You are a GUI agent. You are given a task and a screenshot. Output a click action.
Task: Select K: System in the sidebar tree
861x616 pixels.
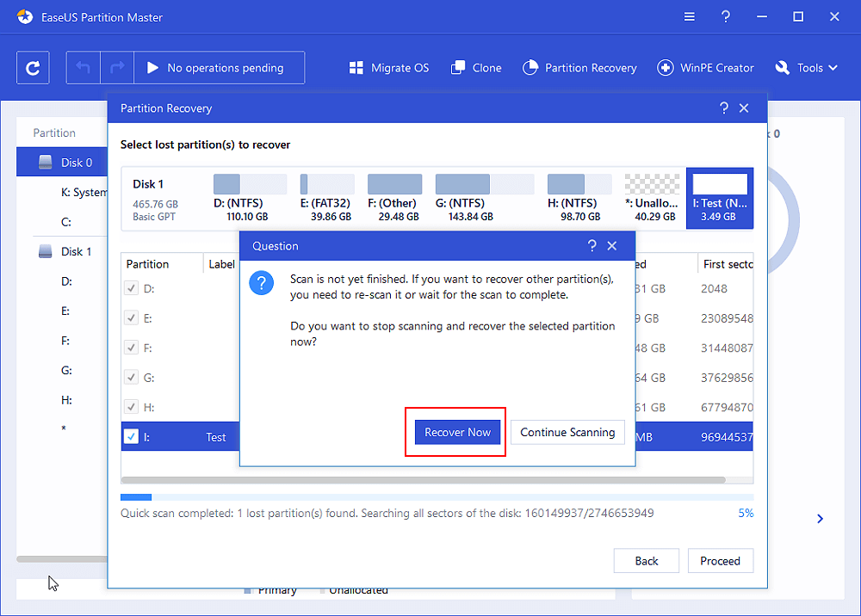(x=84, y=192)
